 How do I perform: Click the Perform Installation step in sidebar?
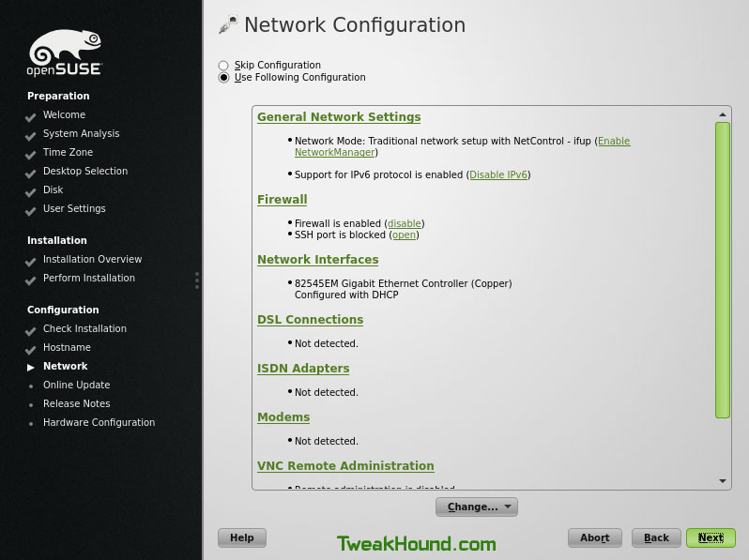click(89, 278)
